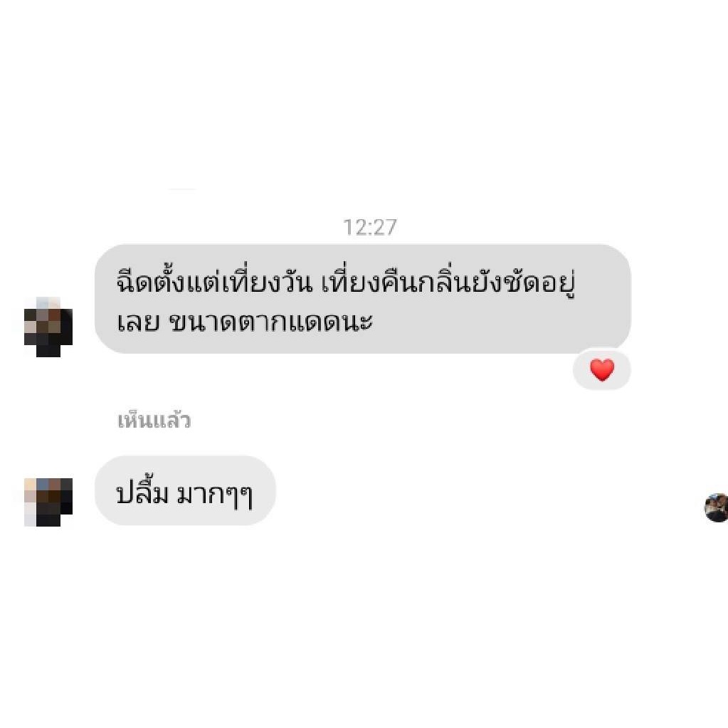728x728 pixels.
Task: Click the 12:27 timestamp
Action: pos(369,228)
